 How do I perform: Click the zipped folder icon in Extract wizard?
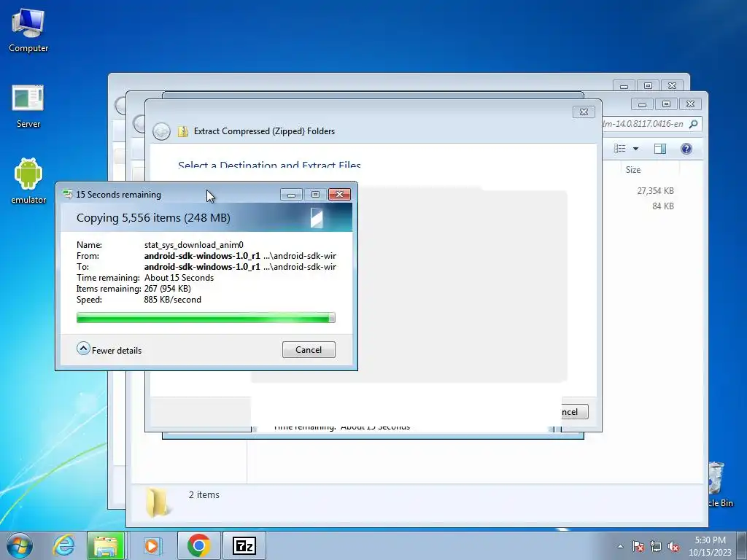[183, 131]
